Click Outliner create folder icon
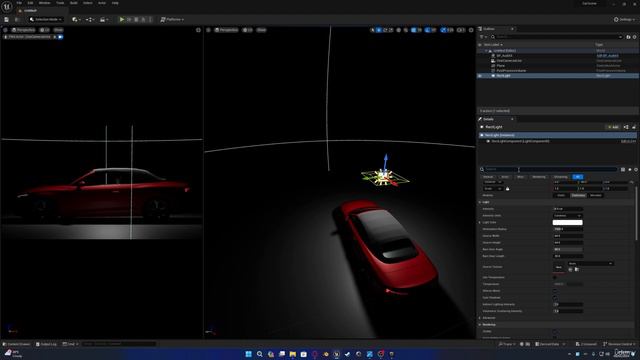 tap(628, 37)
